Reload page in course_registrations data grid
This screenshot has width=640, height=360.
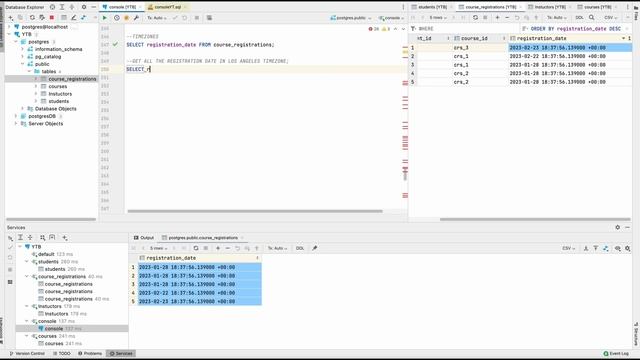475,18
